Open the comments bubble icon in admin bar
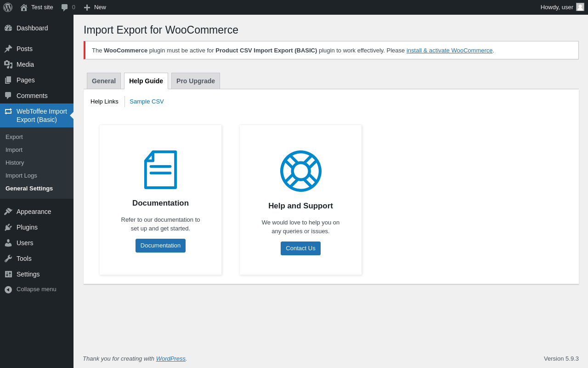This screenshot has height=368, width=588. click(65, 7)
